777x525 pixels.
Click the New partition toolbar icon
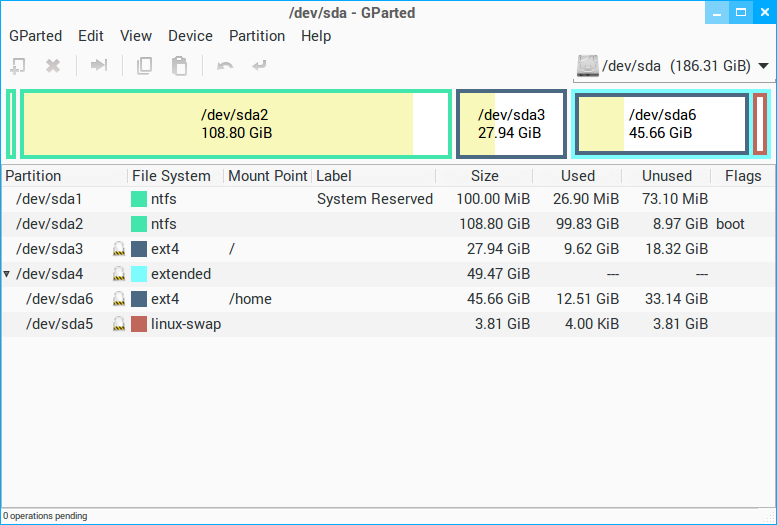coord(17,66)
